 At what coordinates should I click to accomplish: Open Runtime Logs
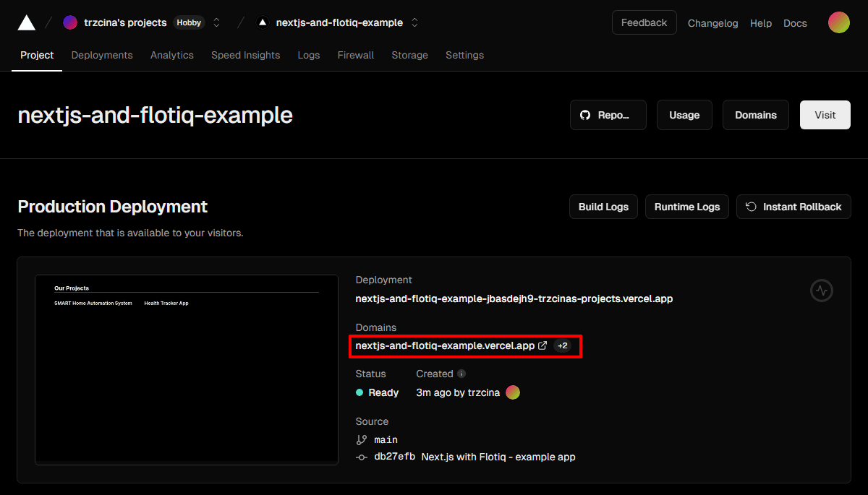(687, 207)
